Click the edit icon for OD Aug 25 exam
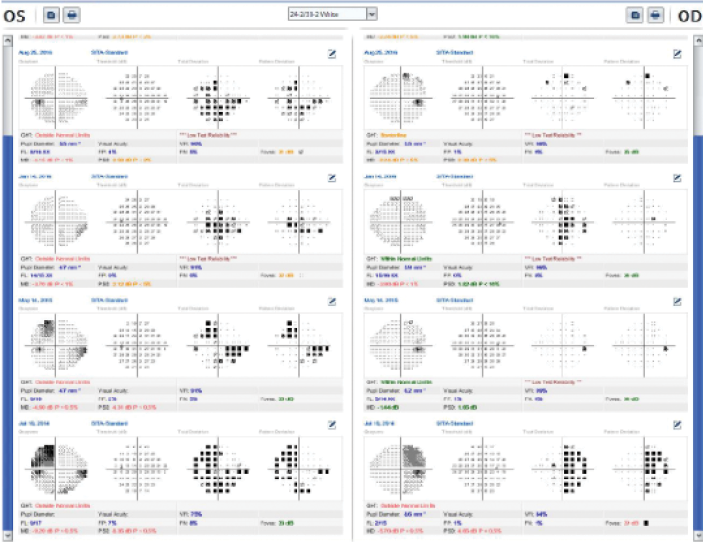 point(677,54)
